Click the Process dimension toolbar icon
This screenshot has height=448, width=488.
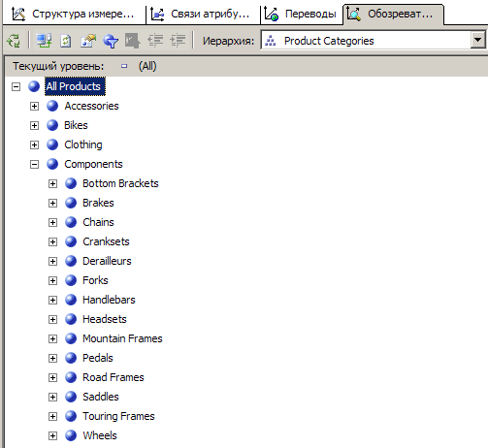pyautogui.click(x=14, y=41)
